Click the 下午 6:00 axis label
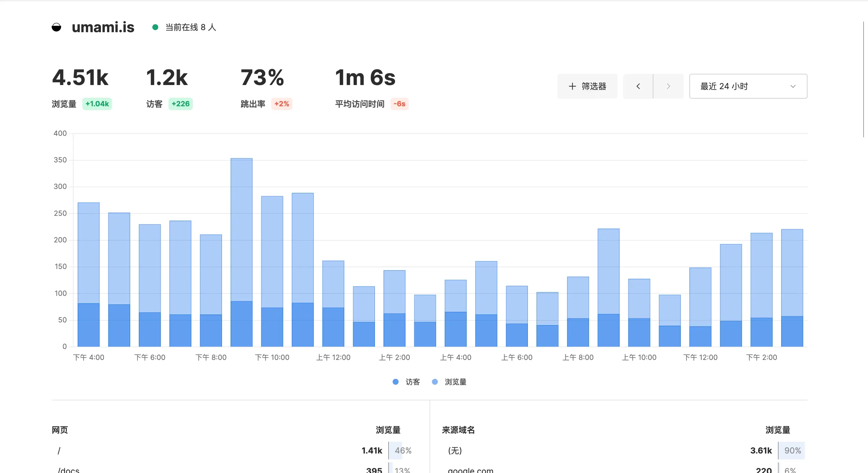Screen dimensions: 868x473 tap(150, 358)
